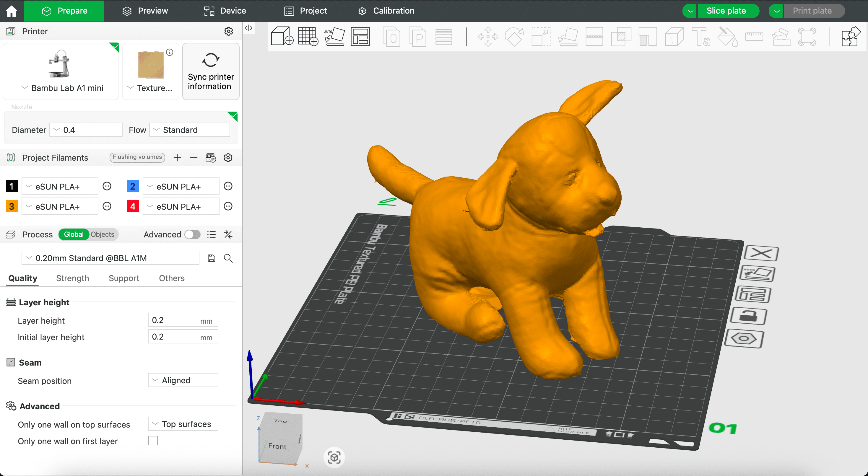Open the 0.20mm Standard process preset dropdown

(x=110, y=258)
